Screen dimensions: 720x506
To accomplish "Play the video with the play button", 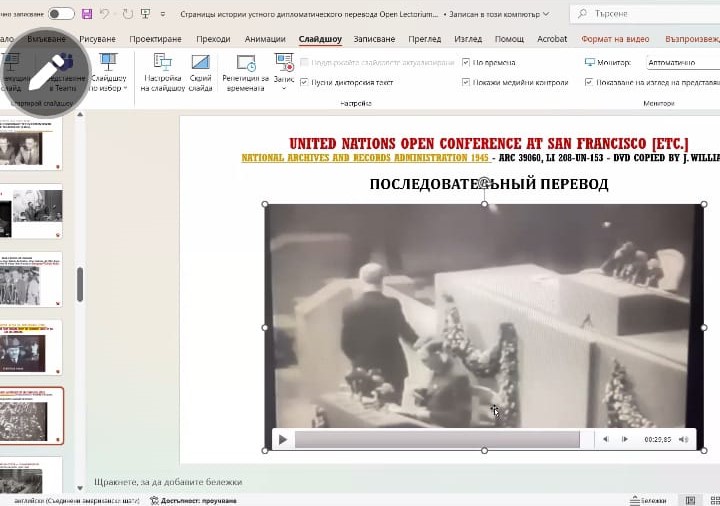I will (x=283, y=439).
